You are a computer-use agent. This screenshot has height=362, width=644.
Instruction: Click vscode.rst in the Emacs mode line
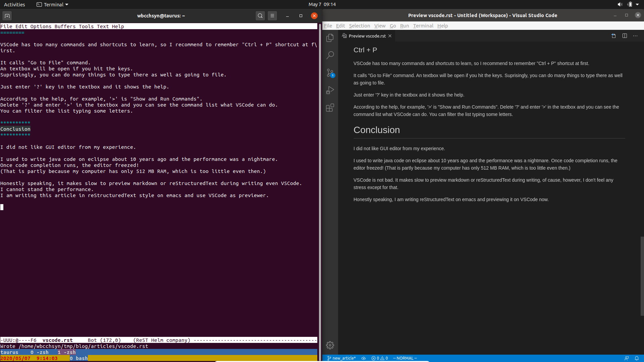click(58, 340)
